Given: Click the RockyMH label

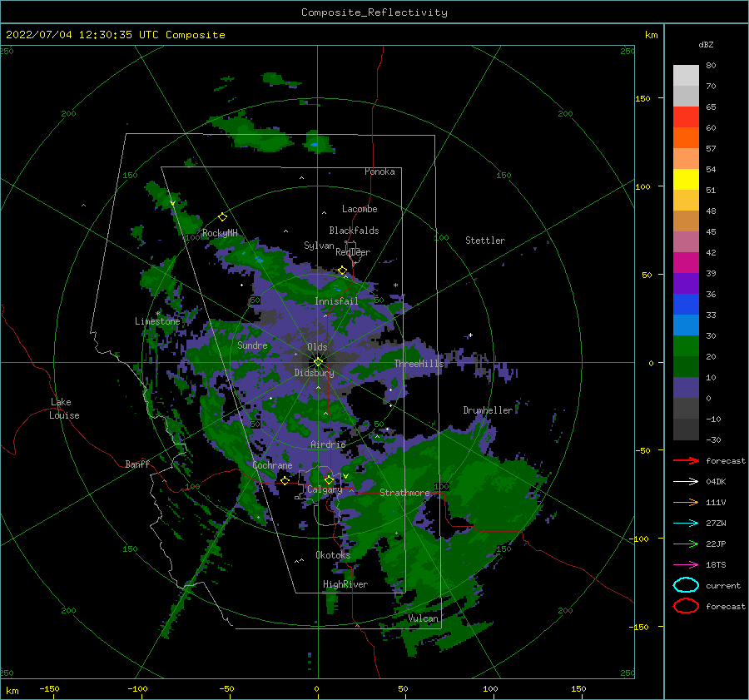Looking at the screenshot, I should (220, 233).
